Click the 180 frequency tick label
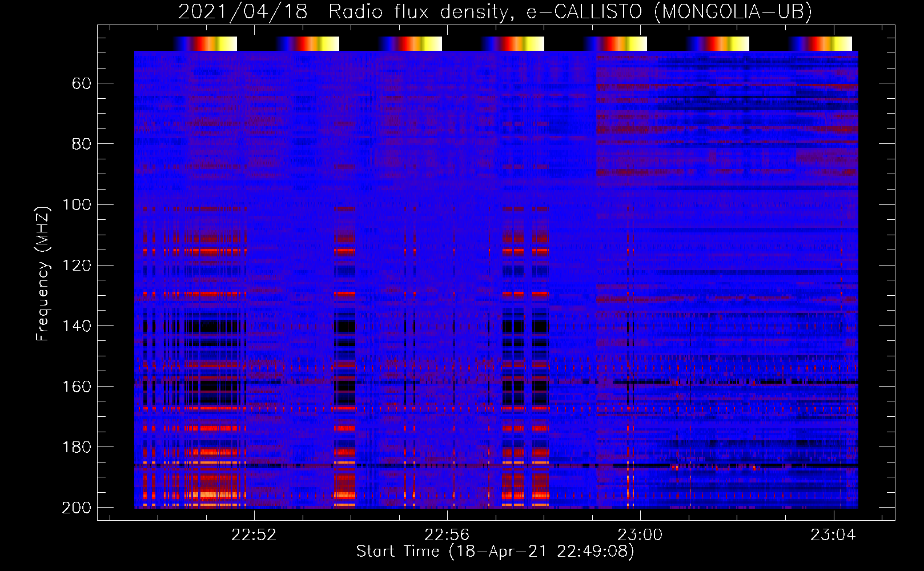Viewport: 924px width, 571px height. 77,447
